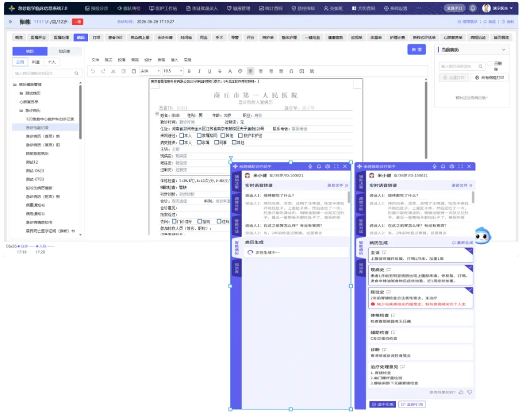Click the search icon in template search box
Screen dimensions: 520x420
click(x=76, y=73)
